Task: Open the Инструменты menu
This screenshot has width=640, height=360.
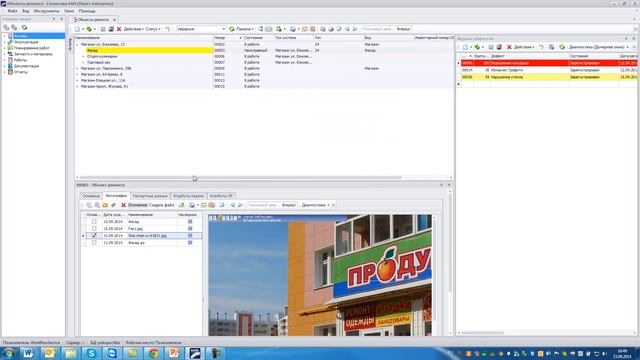Action: (x=47, y=11)
